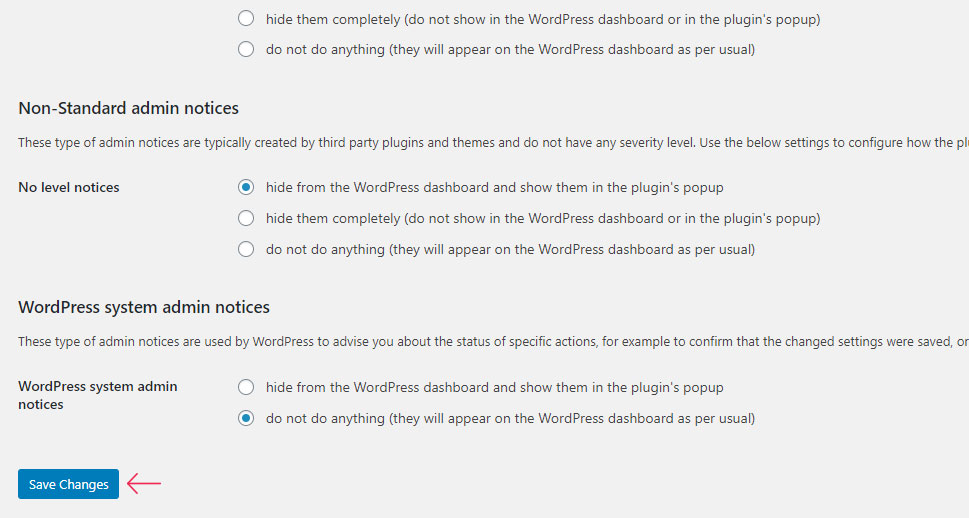
Task: Click the Save Changes button
Action: click(x=69, y=484)
